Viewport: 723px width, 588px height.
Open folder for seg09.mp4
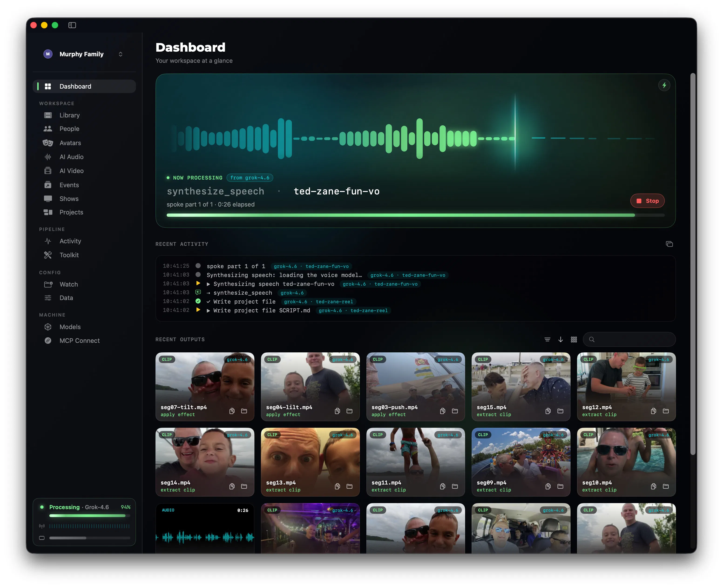coord(560,486)
